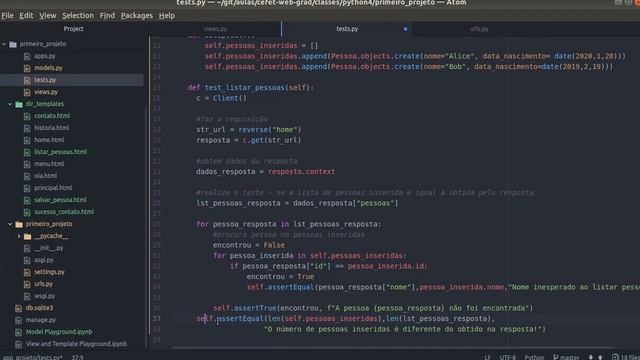The image size is (640, 360).
Task: Open the Selection menu
Action: coord(78,16)
